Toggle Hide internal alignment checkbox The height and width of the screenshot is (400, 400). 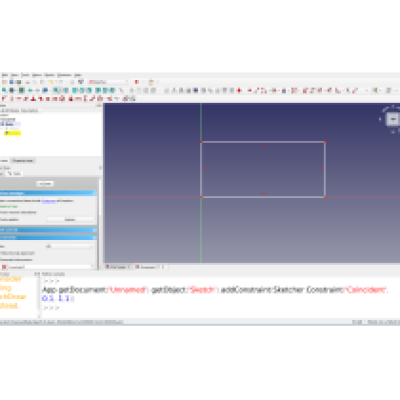pos(17,253)
